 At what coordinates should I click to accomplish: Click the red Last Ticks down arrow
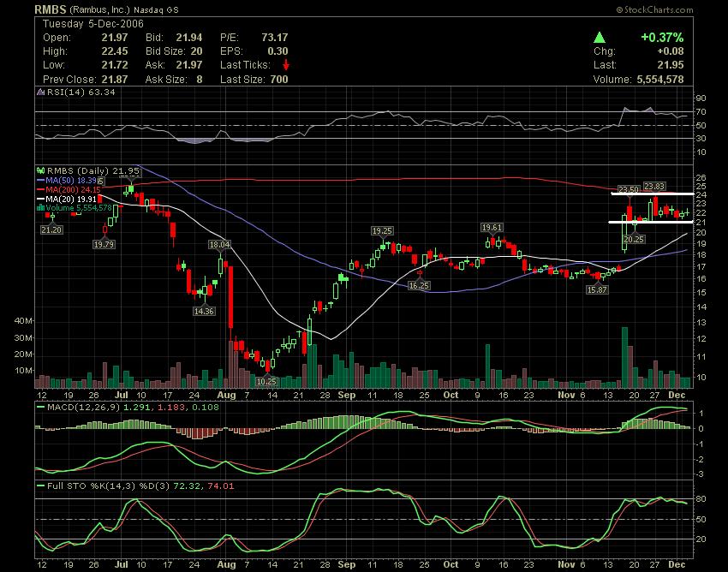(286, 64)
